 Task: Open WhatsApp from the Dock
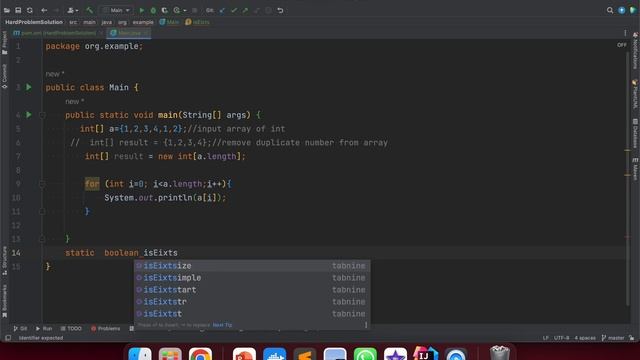365,354
